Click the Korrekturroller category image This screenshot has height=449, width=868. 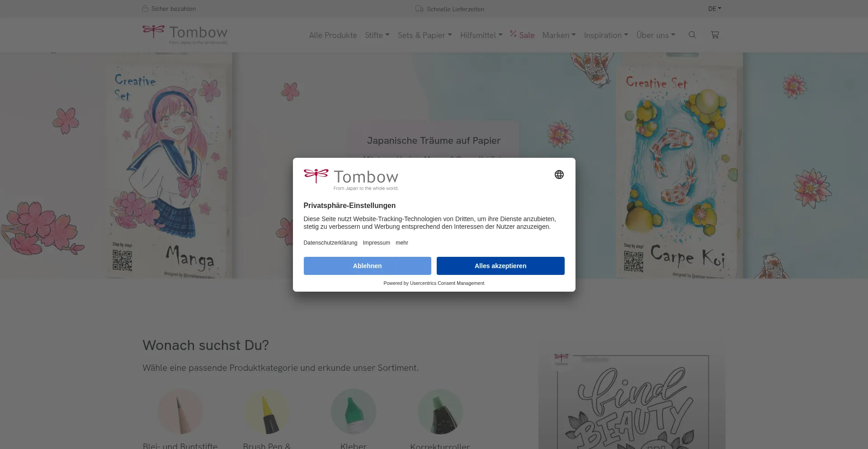[440, 411]
